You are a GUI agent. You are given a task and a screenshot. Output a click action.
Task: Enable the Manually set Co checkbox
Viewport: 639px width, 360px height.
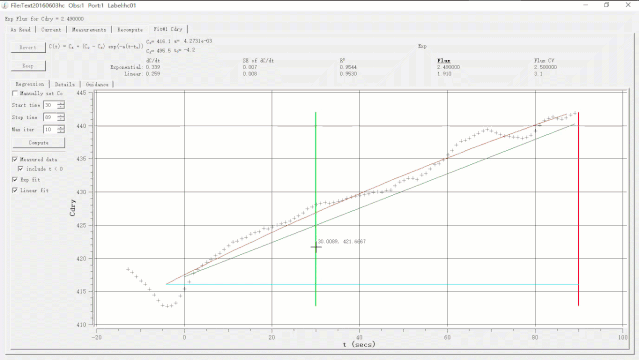tap(15, 93)
